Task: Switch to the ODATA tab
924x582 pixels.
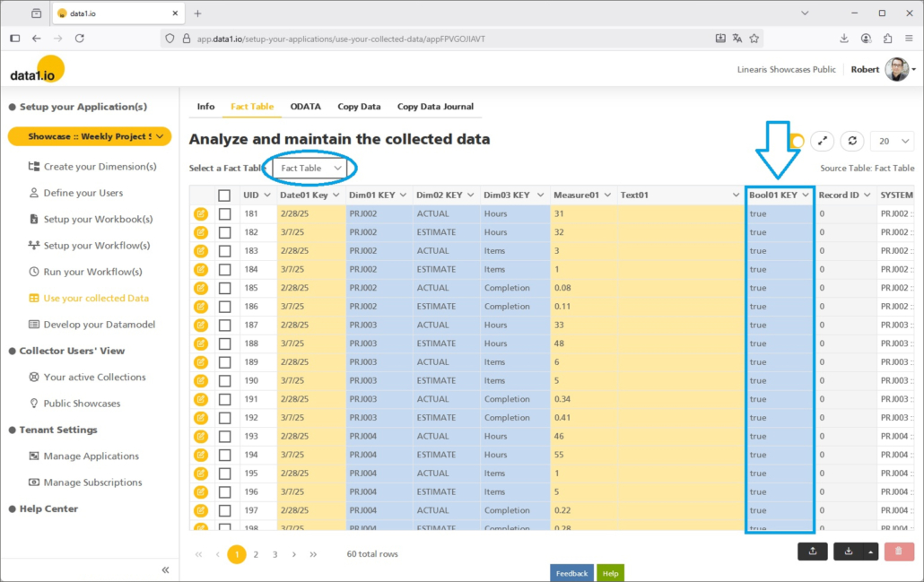Action: (x=305, y=107)
